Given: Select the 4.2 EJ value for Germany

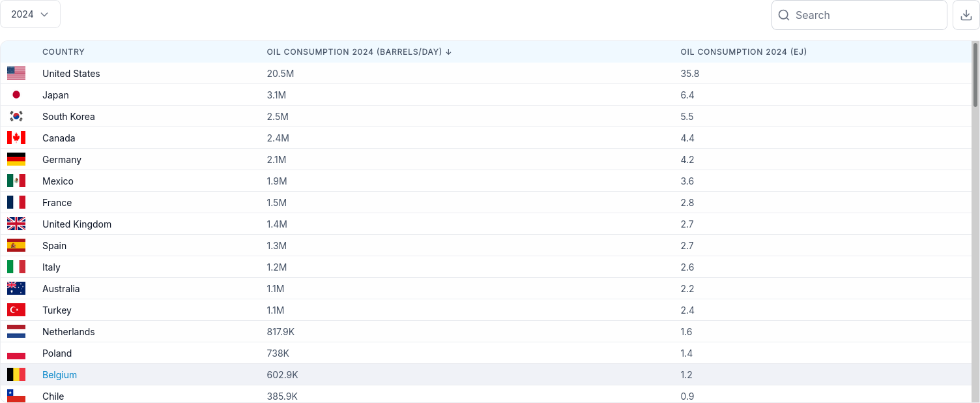Looking at the screenshot, I should coord(687,160).
